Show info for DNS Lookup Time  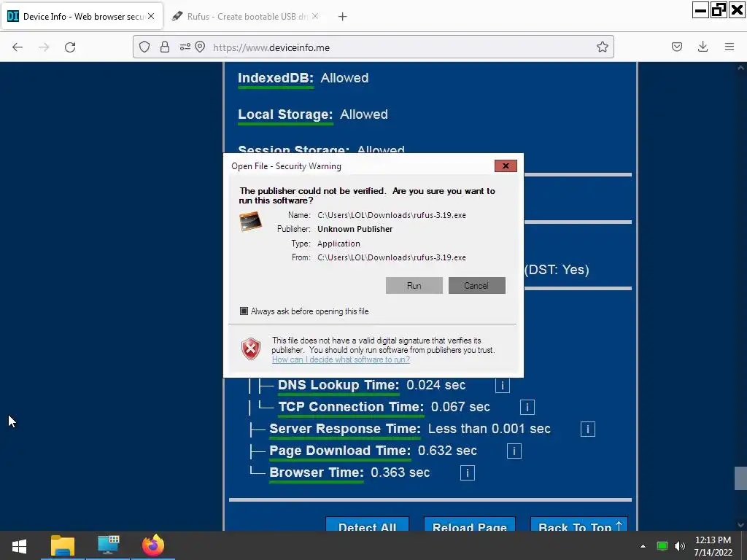tap(502, 385)
